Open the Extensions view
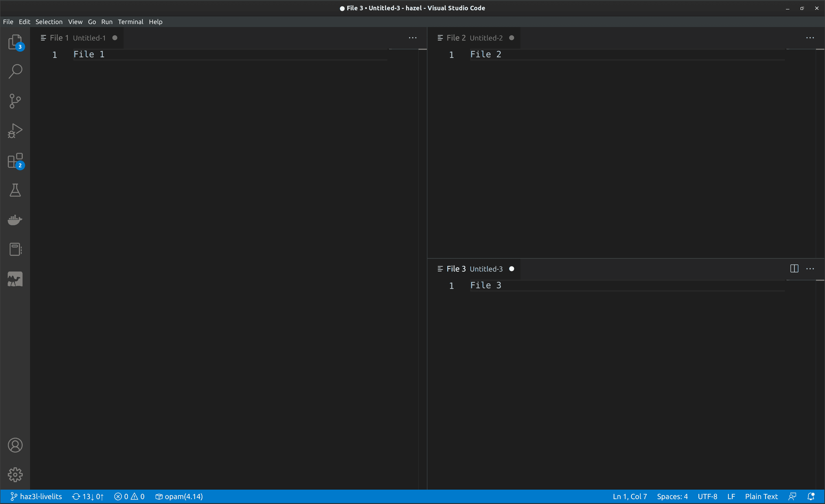This screenshot has width=825, height=504. (15, 161)
